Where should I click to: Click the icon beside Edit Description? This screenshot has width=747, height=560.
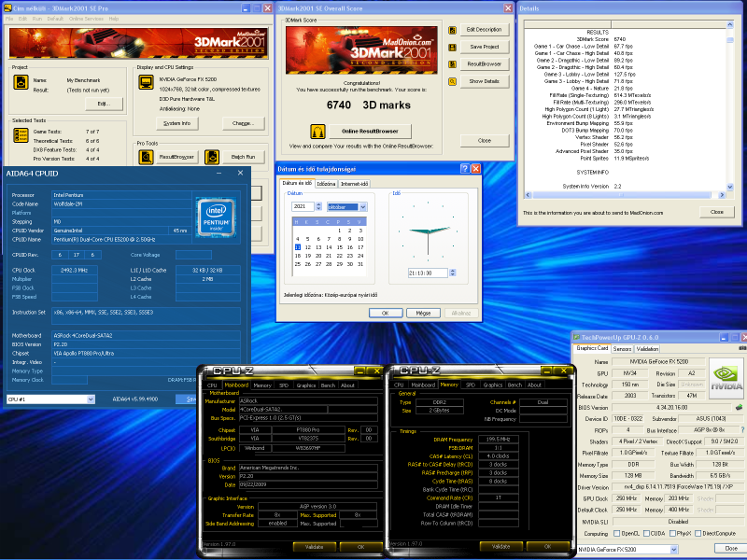click(x=452, y=30)
